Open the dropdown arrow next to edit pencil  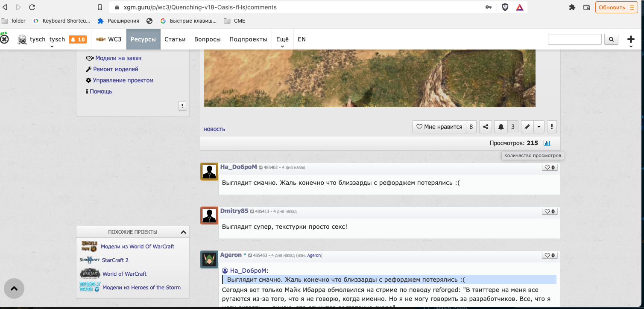click(539, 127)
